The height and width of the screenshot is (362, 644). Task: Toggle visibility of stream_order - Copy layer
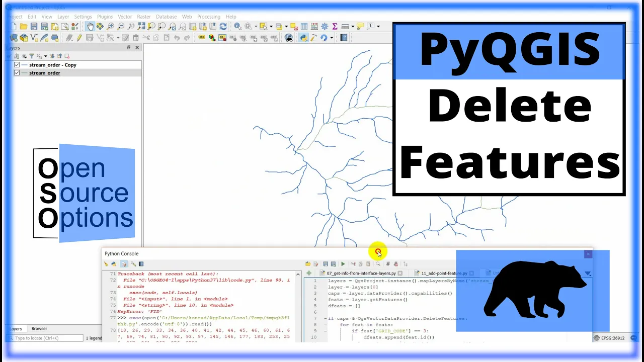[x=17, y=65]
